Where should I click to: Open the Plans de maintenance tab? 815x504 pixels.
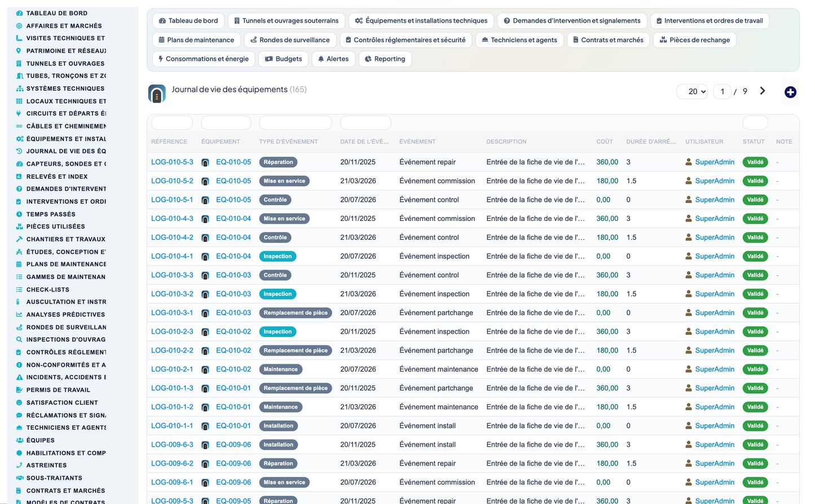click(x=196, y=40)
